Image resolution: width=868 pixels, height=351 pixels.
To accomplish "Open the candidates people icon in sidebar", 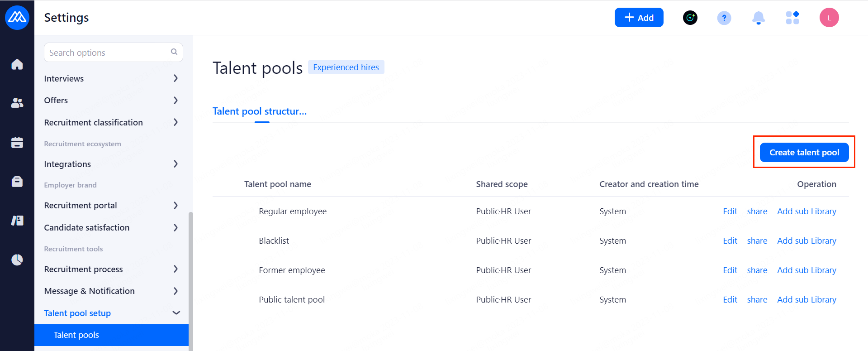I will pos(17,103).
